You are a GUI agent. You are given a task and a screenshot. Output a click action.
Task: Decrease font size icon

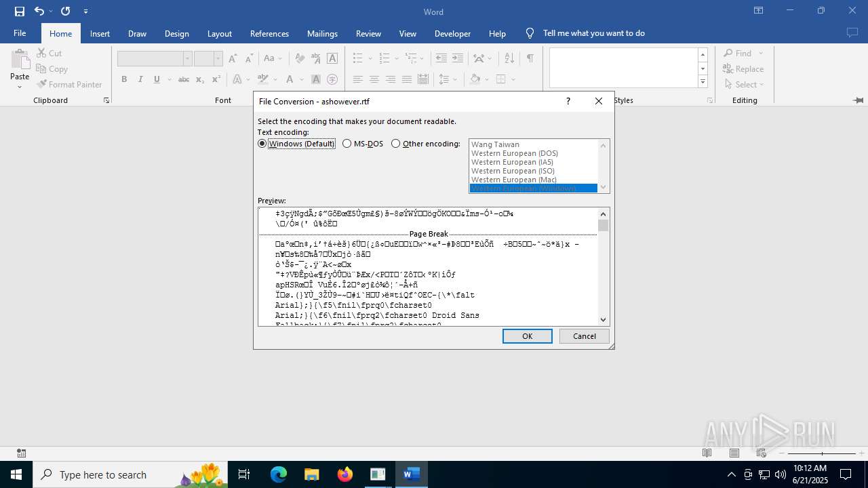[249, 58]
